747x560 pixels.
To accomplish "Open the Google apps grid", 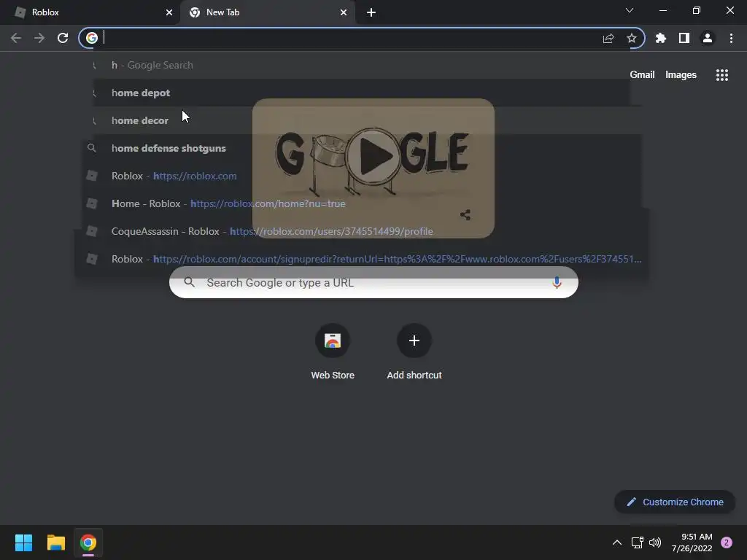I will [x=721, y=75].
